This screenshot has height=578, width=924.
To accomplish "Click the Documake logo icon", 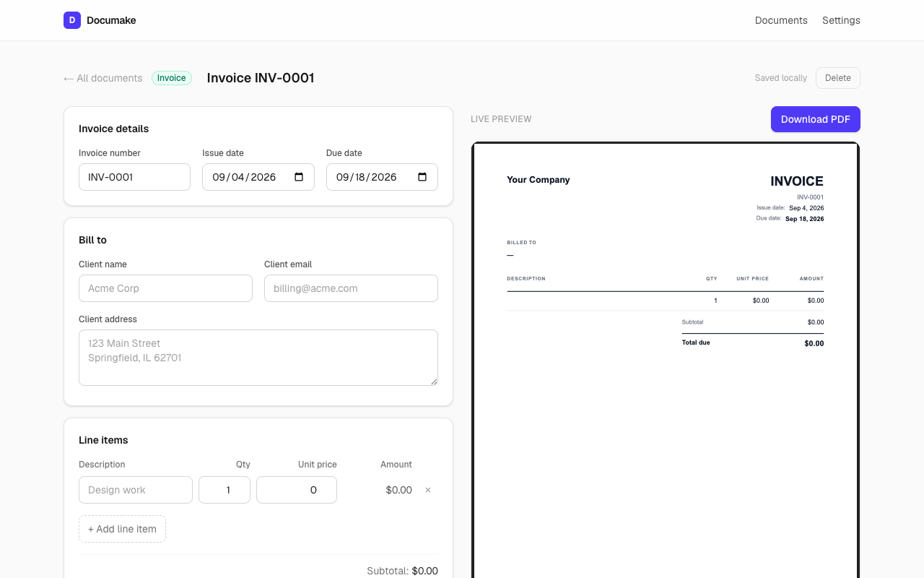I will (72, 20).
